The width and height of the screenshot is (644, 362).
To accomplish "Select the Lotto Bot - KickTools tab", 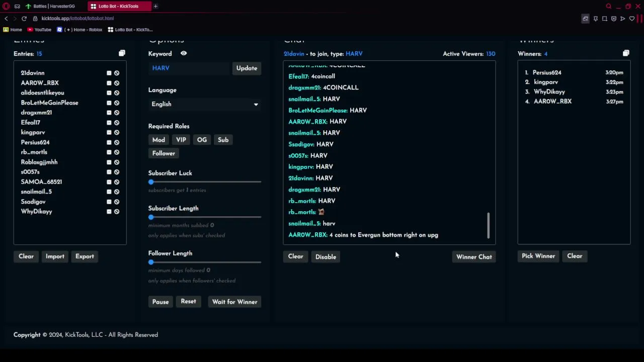I will [118, 6].
